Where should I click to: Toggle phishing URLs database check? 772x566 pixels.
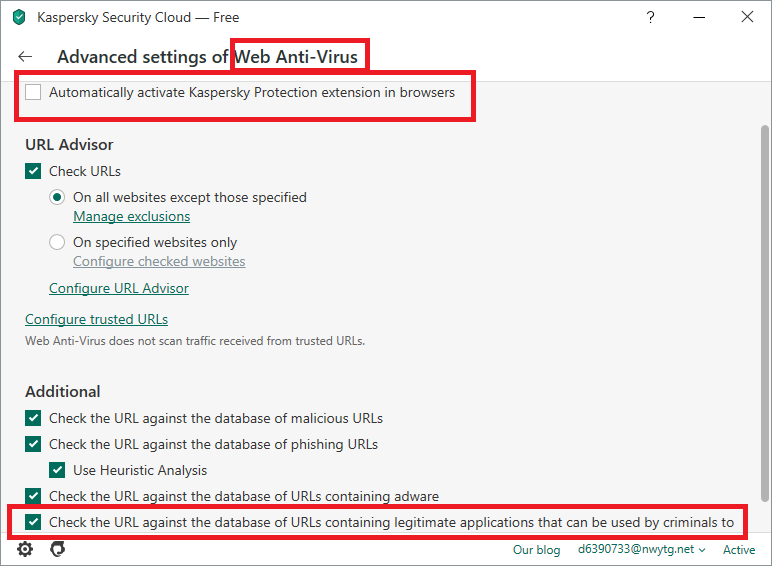pyautogui.click(x=34, y=444)
